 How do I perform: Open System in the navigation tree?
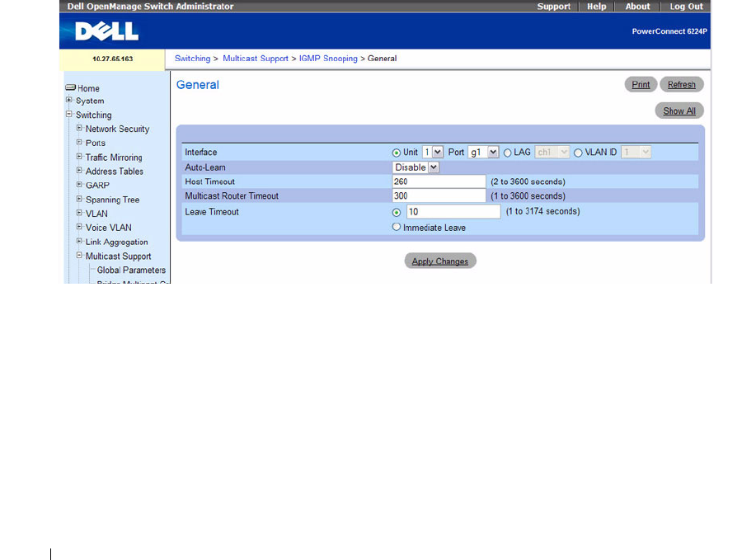pos(90,101)
